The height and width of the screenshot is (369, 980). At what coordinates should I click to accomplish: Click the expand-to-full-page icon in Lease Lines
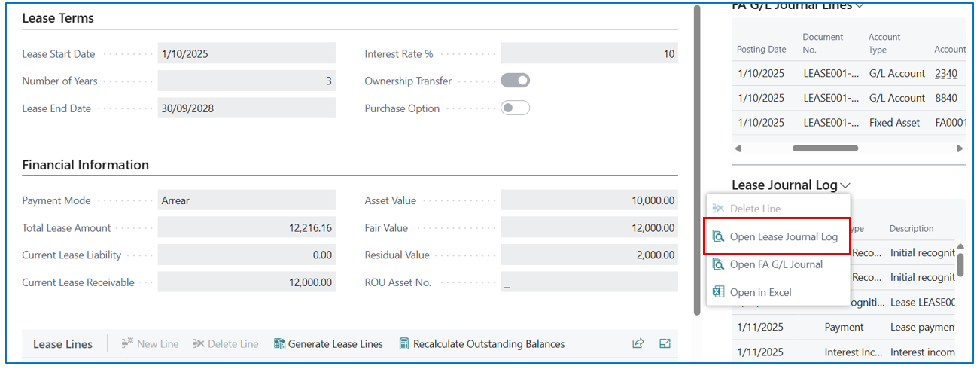coord(665,344)
